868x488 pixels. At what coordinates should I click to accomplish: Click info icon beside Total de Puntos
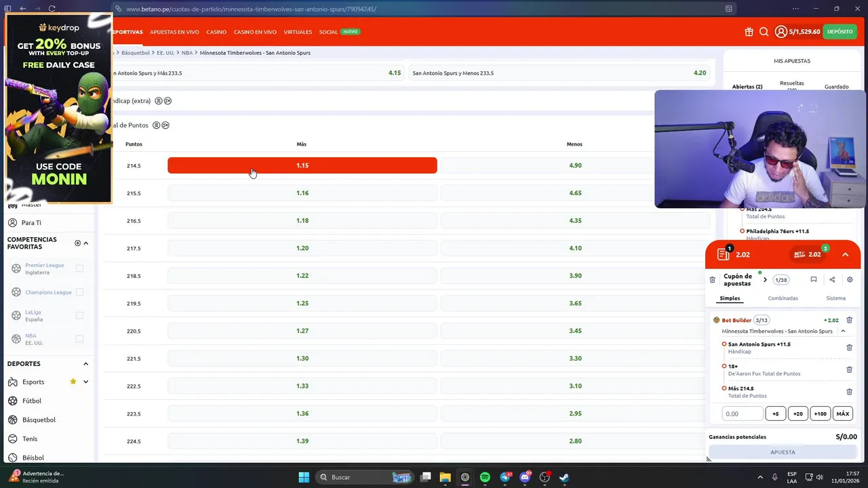click(156, 125)
